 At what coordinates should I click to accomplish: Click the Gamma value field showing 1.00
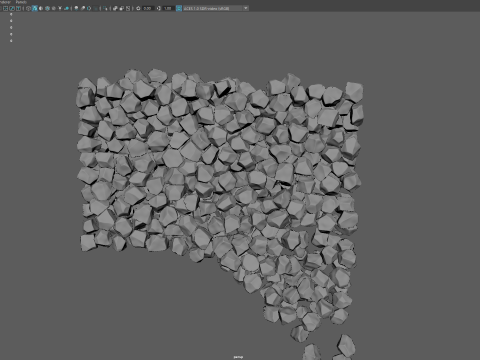[168, 8]
